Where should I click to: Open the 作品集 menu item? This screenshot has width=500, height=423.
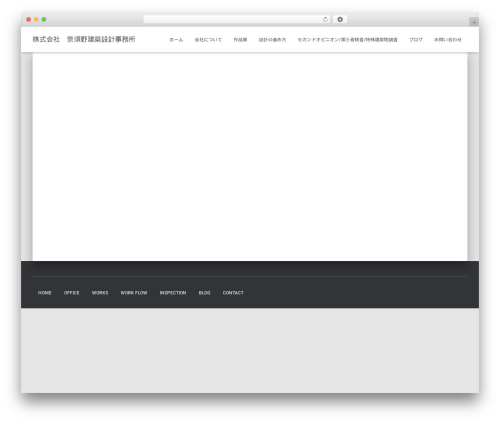coord(240,40)
